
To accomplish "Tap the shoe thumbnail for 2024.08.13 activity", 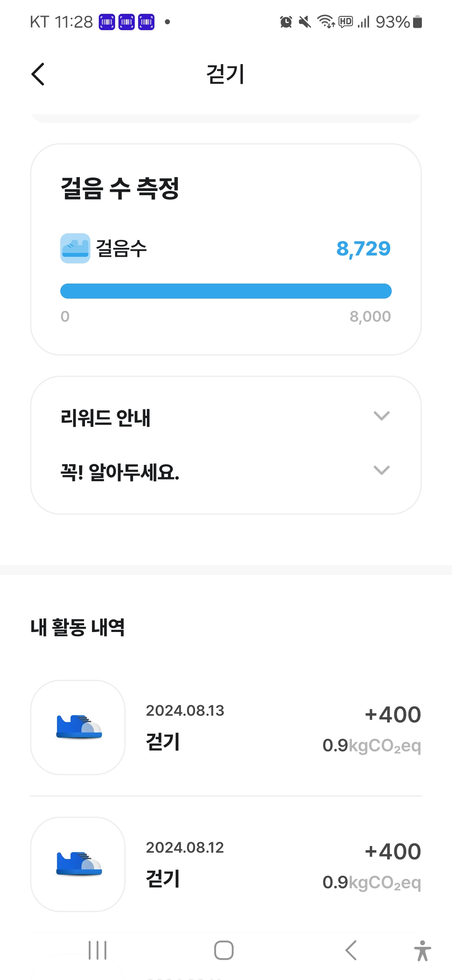I will click(78, 727).
